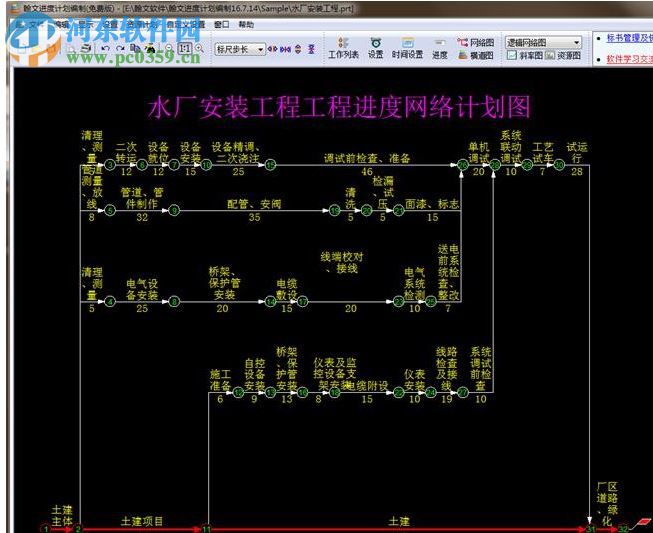Zoom in with the plus magnifier
653x533 pixels.
[199, 49]
